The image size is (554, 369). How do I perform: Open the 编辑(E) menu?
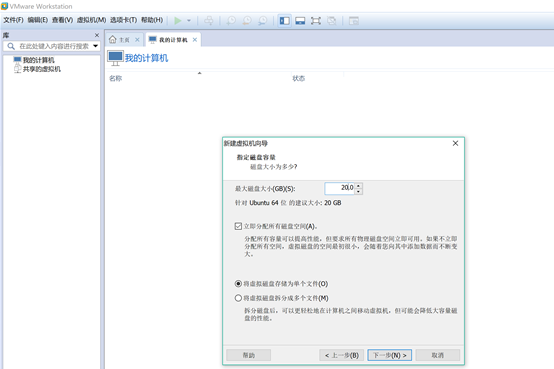(37, 20)
